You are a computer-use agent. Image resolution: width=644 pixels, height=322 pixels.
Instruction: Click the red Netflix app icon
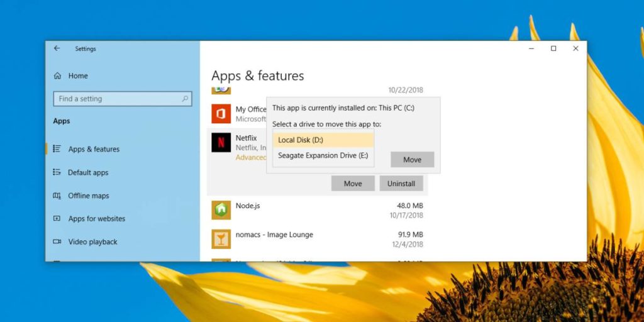click(x=221, y=142)
